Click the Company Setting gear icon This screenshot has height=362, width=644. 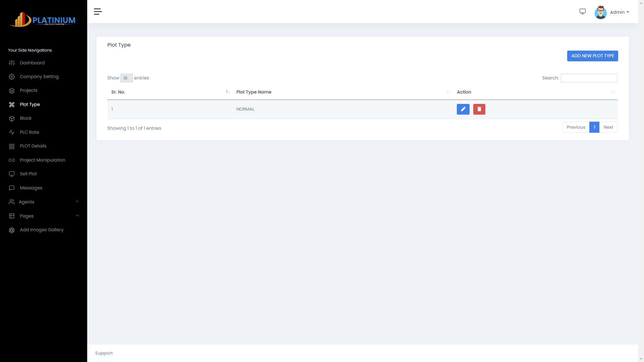(12, 77)
